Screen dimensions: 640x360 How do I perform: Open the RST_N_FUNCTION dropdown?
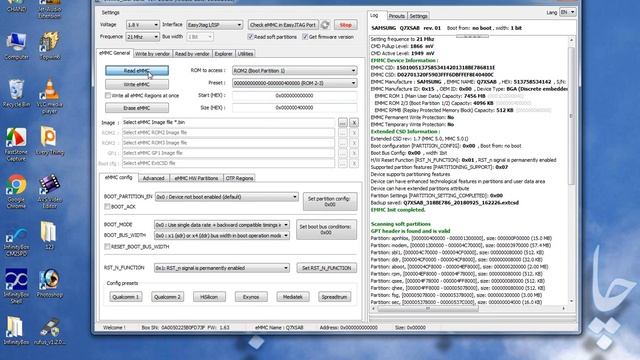[222, 268]
